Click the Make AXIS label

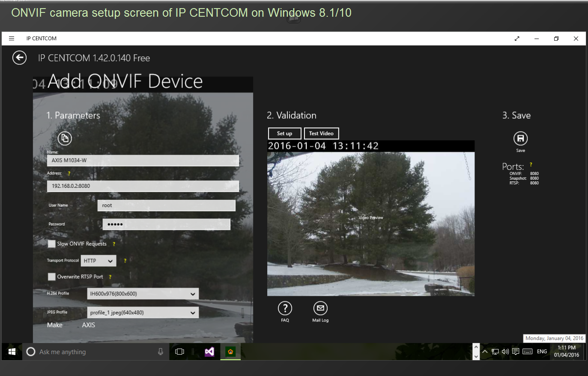(x=71, y=325)
